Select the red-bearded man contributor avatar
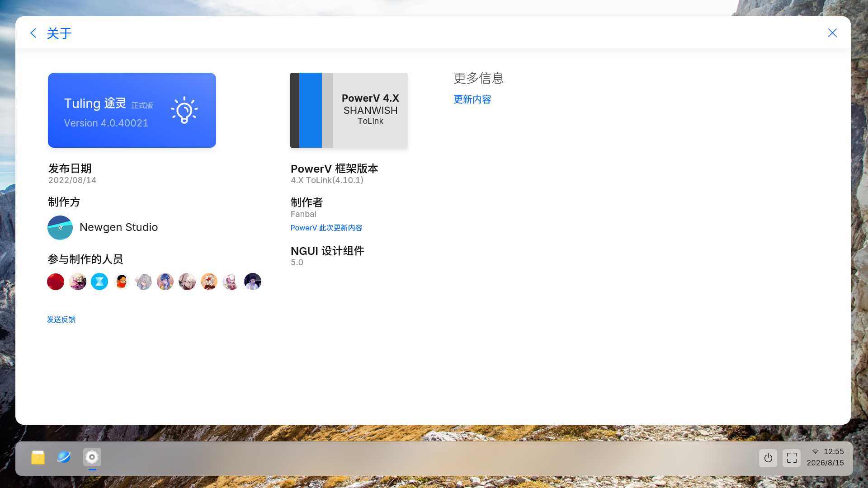 point(122,282)
